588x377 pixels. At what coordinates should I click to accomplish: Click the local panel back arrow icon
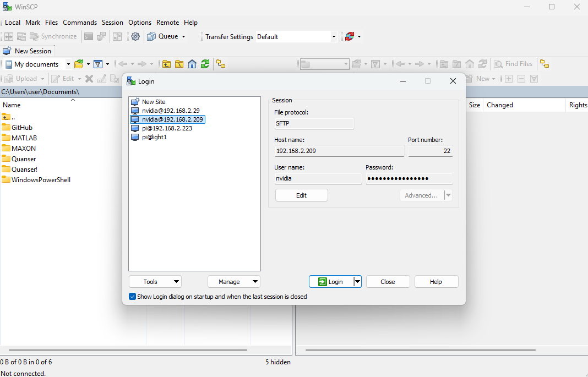[x=123, y=64]
